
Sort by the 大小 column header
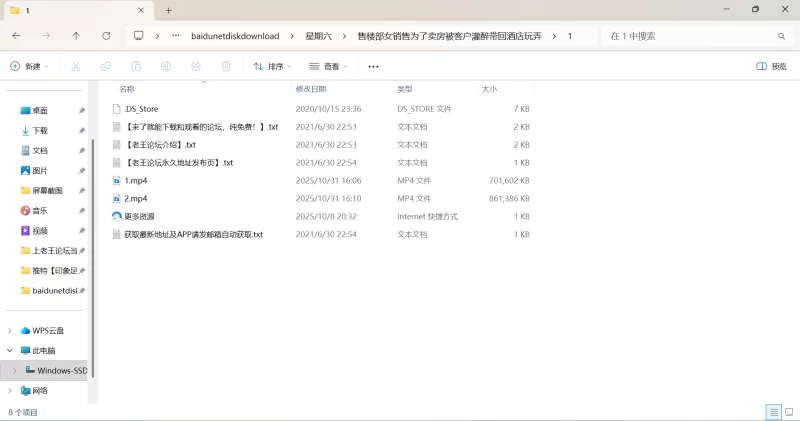pyautogui.click(x=489, y=89)
